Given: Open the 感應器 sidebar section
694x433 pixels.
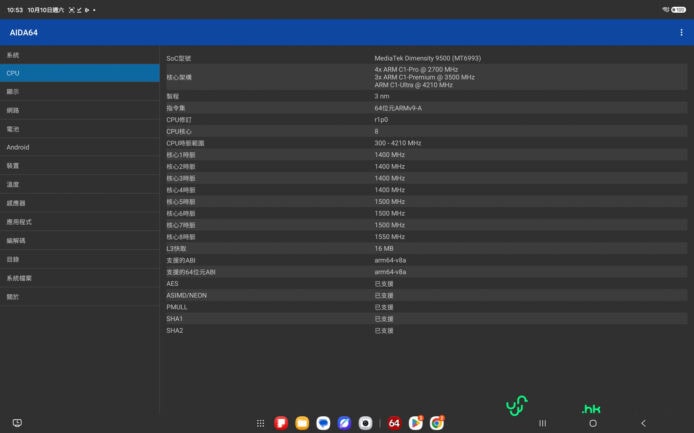Looking at the screenshot, I should (80, 203).
